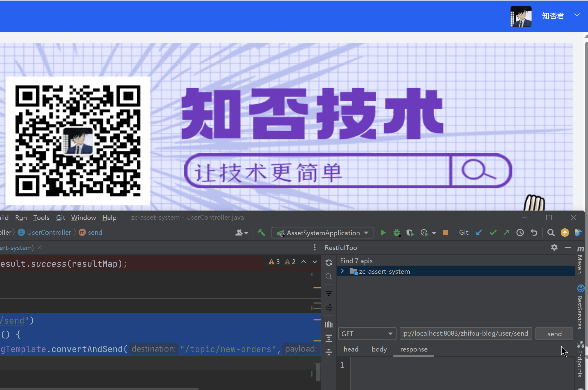Screen dimensions: 588x390
Task: Start debugging with the green bug icon
Action: pyautogui.click(x=396, y=233)
